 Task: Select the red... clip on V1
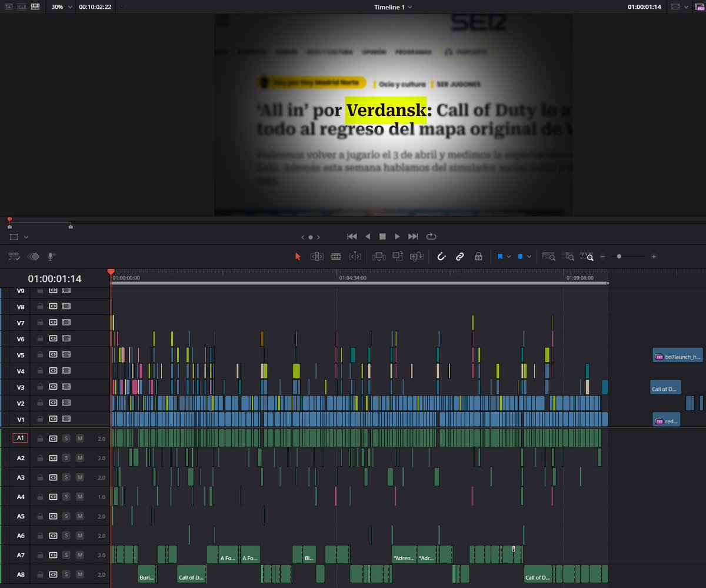(667, 420)
